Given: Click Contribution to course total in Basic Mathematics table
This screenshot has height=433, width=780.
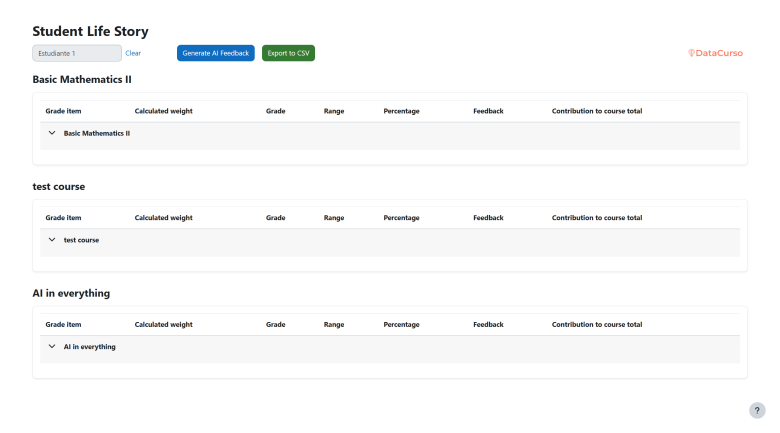Looking at the screenshot, I should tap(596, 111).
